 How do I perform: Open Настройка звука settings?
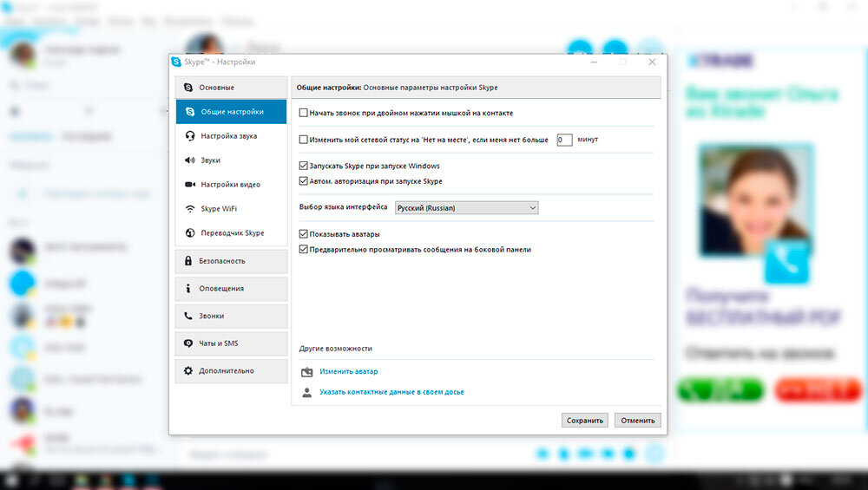(232, 136)
